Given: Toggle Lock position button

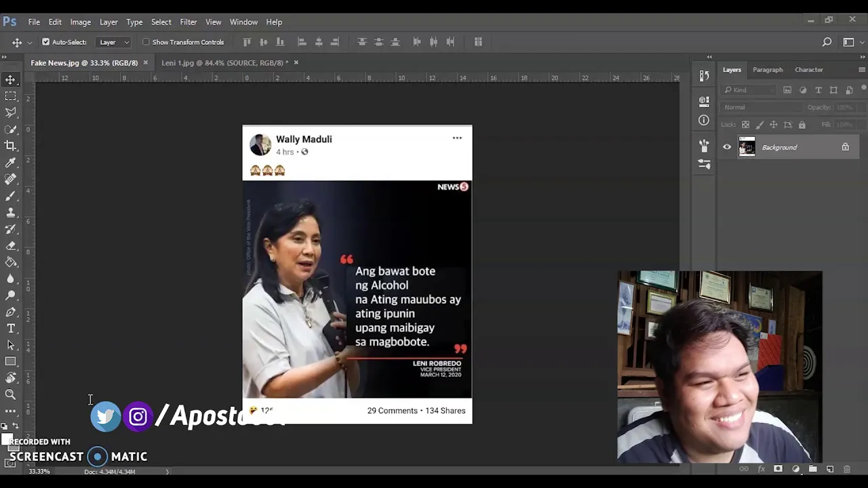Looking at the screenshot, I should coord(774,125).
